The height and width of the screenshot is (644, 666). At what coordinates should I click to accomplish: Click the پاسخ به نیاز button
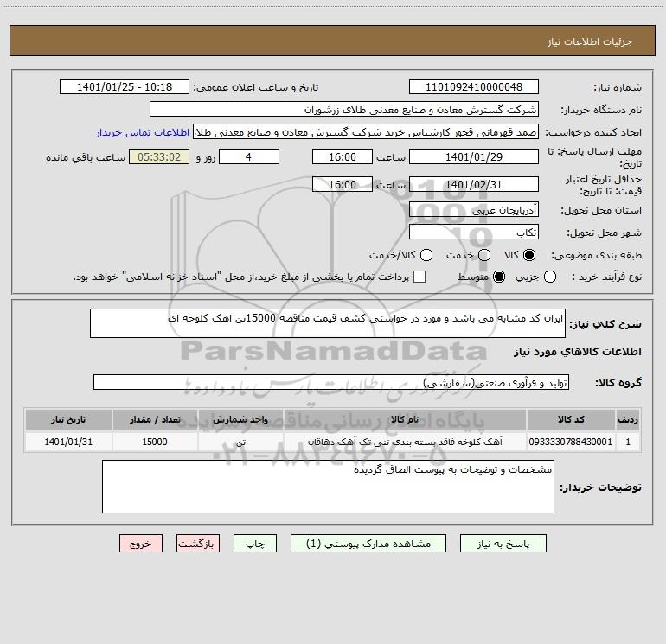tap(503, 544)
